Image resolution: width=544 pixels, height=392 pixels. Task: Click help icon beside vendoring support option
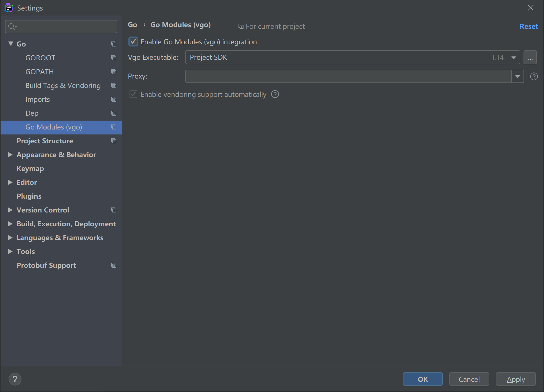pyautogui.click(x=275, y=94)
